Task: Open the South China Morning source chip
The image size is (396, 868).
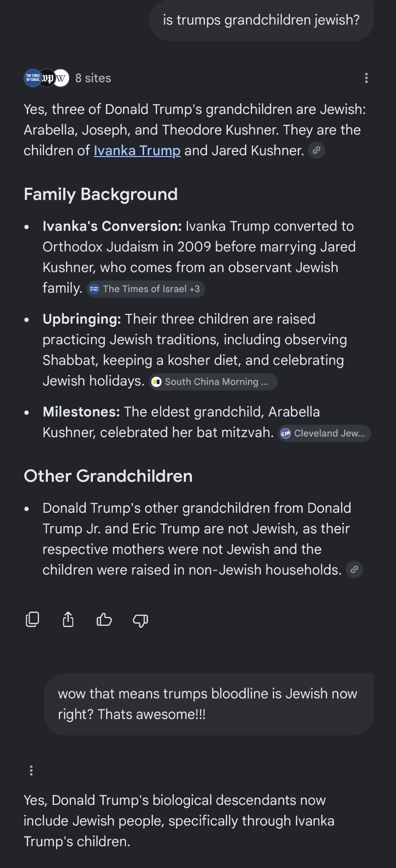Action: point(214,382)
